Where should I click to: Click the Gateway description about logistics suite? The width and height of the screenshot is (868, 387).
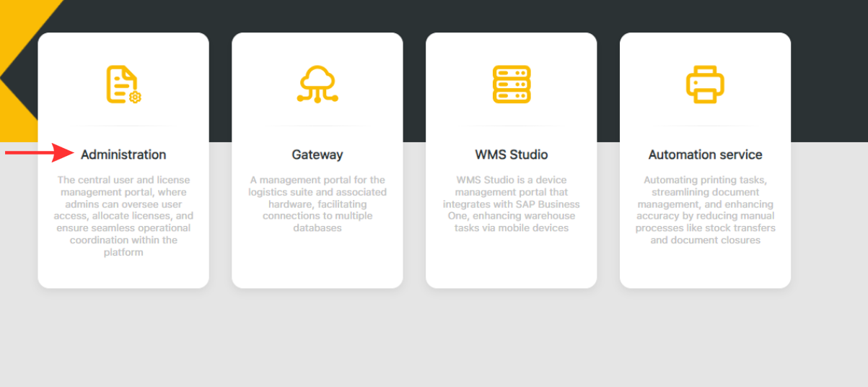click(317, 204)
